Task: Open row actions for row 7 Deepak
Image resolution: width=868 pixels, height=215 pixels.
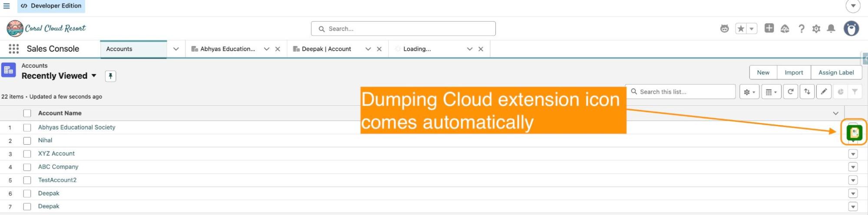Action: point(853,207)
